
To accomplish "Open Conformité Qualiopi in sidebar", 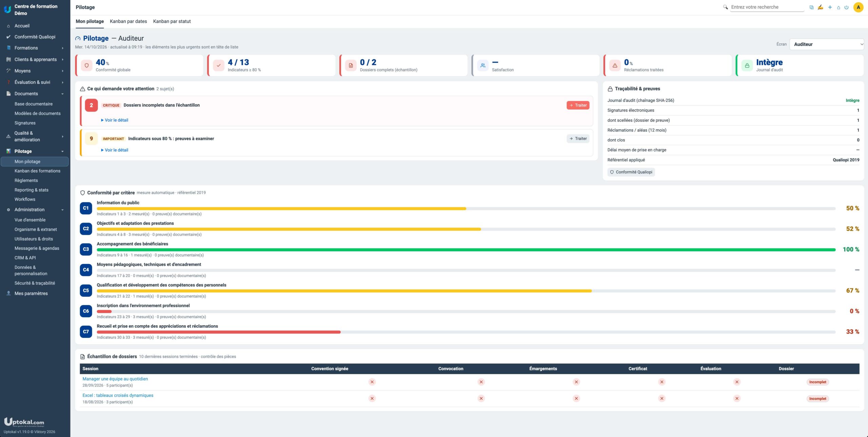I will coord(35,37).
